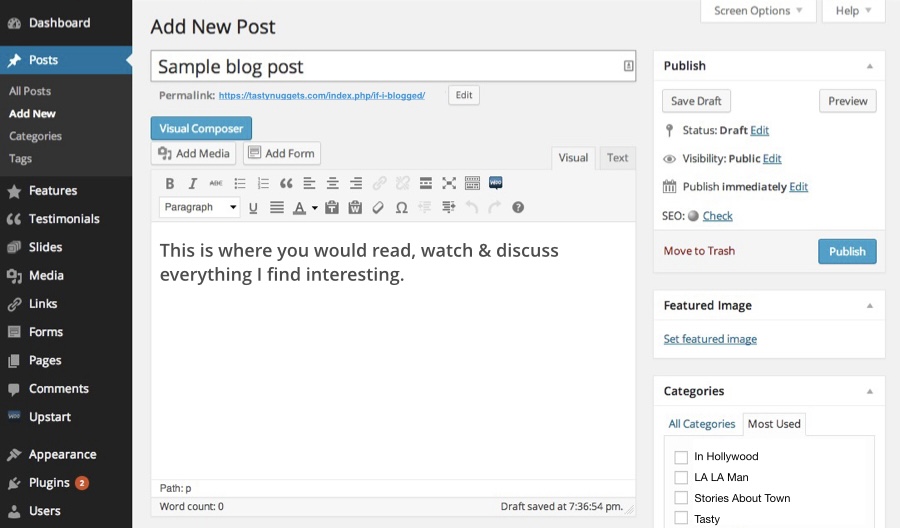Click Add Form button
This screenshot has height=528, width=900.
click(x=282, y=154)
